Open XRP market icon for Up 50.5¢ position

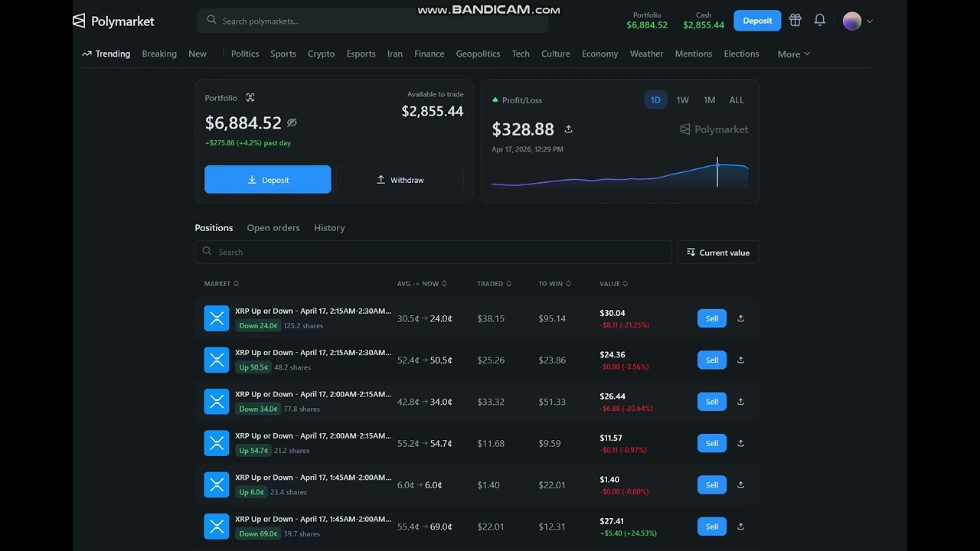coord(217,360)
